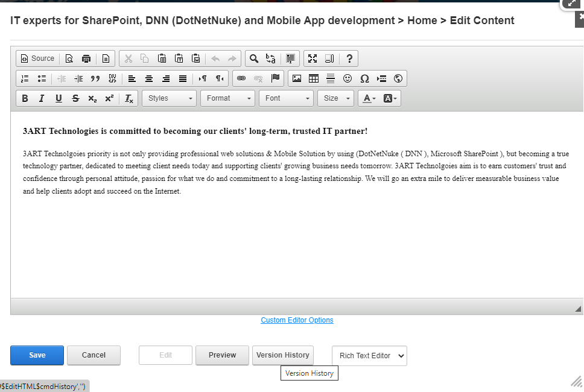
Task: Insert a horizontal line
Action: [x=331, y=78]
